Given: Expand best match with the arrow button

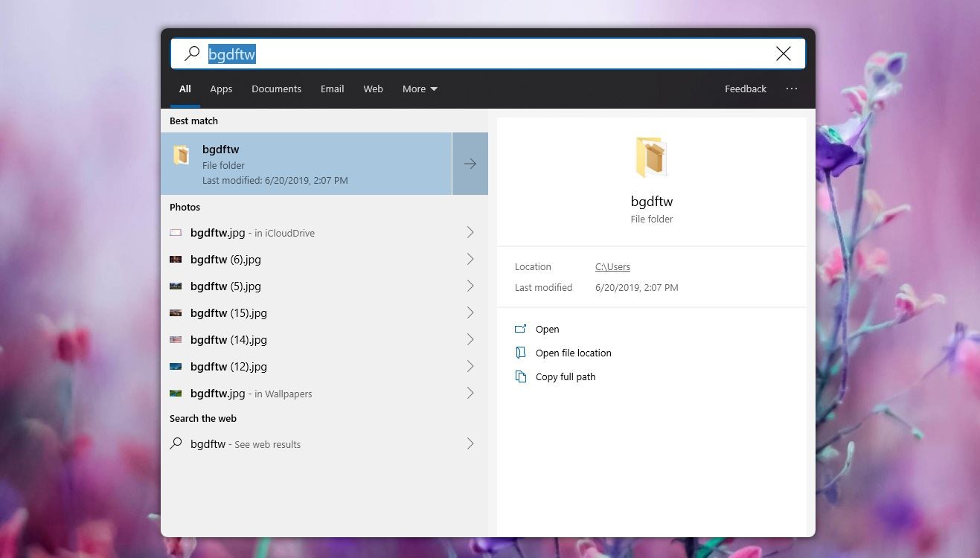Looking at the screenshot, I should pos(470,164).
